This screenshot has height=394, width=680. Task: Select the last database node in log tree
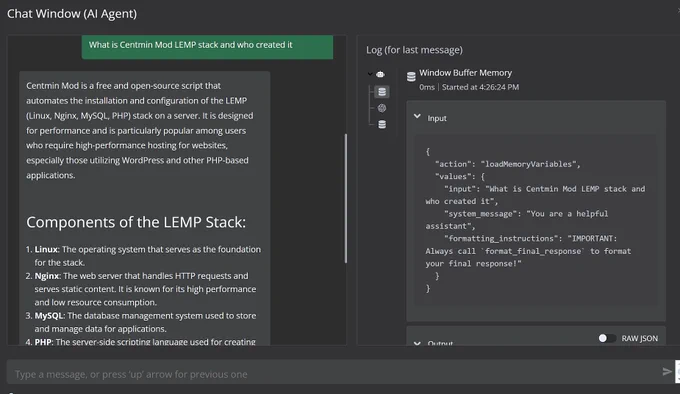[382, 124]
